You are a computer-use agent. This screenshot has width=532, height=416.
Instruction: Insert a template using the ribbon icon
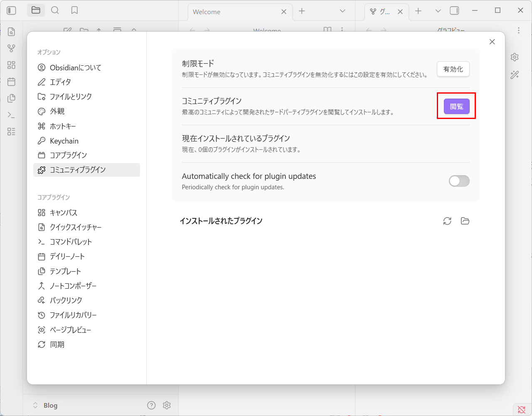(x=12, y=98)
